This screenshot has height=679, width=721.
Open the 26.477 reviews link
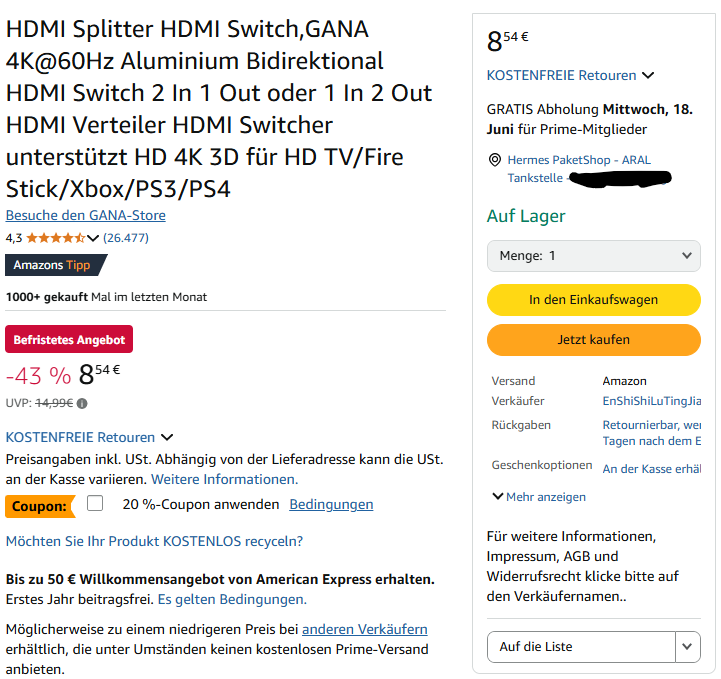pos(126,238)
